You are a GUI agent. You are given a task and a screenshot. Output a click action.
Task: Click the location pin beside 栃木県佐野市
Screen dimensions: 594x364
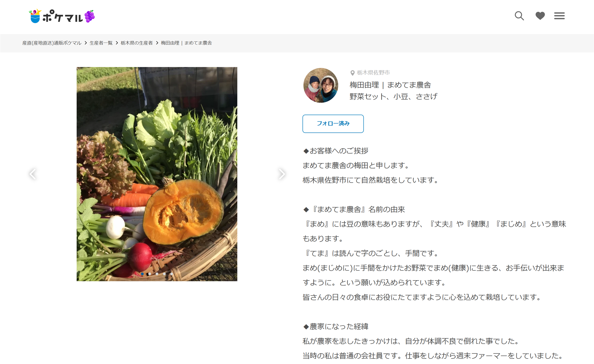coord(352,73)
